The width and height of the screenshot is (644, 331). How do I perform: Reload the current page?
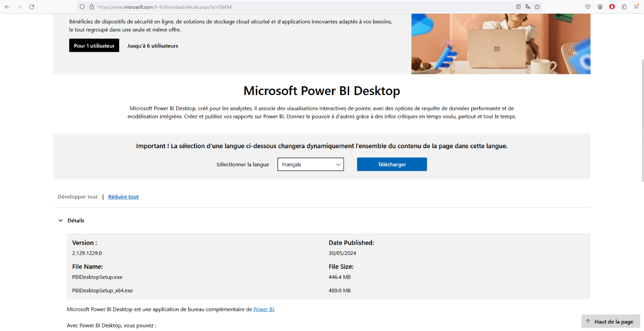[x=31, y=7]
